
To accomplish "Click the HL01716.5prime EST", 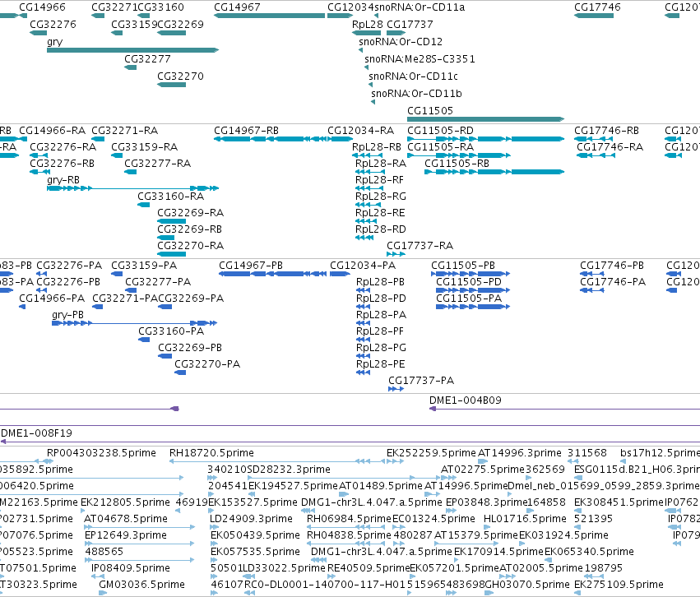I will coord(488,527).
